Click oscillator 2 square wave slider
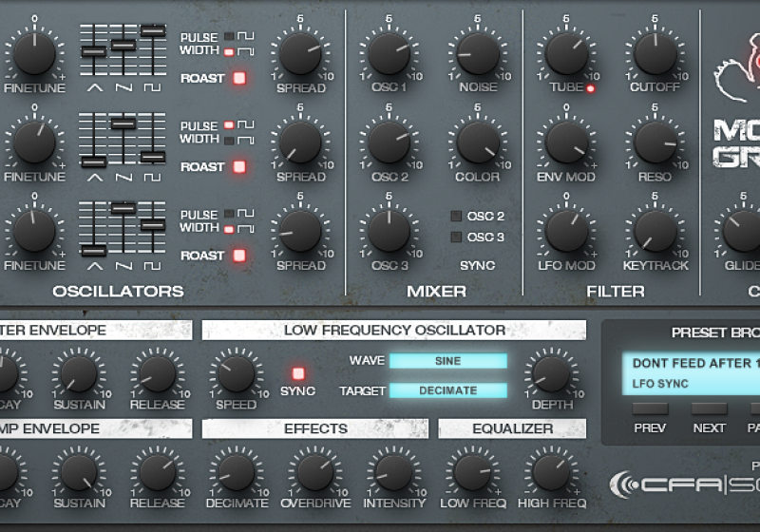This screenshot has height=532, width=760. (153, 157)
